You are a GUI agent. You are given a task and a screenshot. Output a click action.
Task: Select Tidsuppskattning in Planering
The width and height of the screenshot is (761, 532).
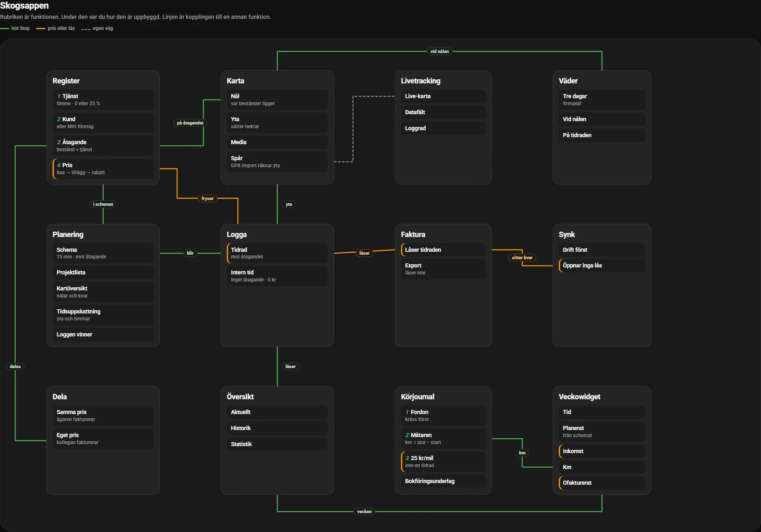tap(103, 315)
